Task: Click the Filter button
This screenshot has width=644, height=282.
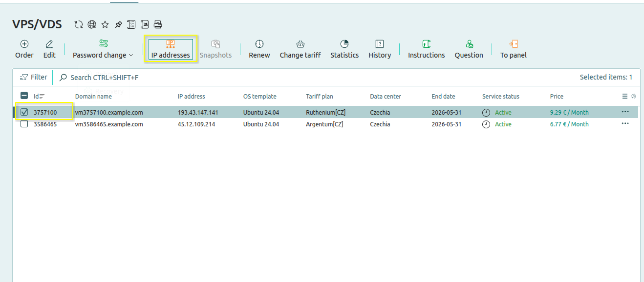Action: pyautogui.click(x=34, y=77)
